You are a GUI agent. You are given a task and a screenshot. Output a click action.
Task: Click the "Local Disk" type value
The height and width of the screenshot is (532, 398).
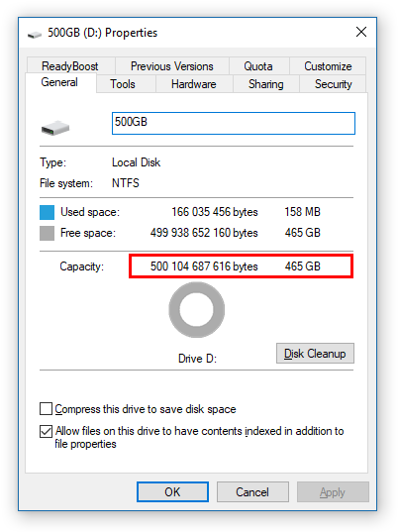click(x=136, y=162)
